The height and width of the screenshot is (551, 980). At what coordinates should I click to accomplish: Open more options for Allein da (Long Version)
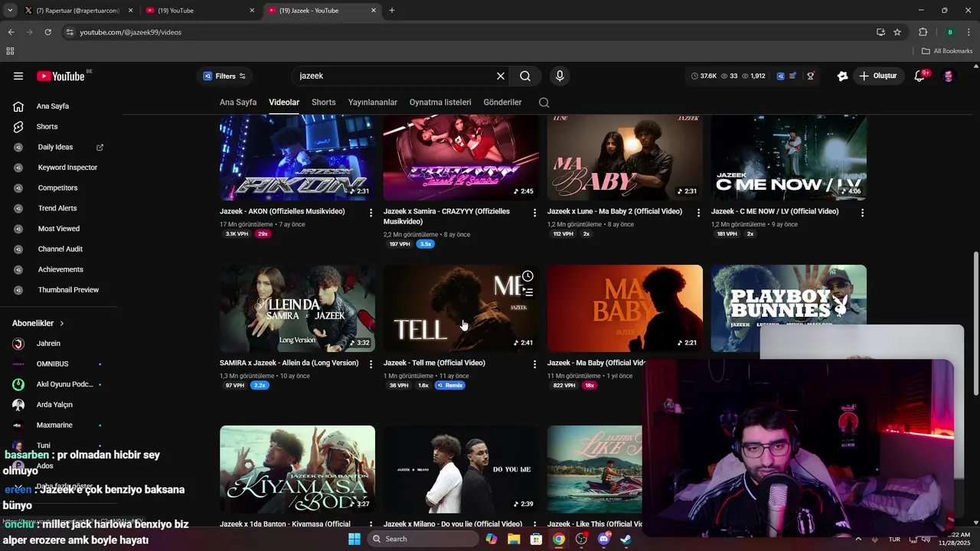click(x=371, y=364)
